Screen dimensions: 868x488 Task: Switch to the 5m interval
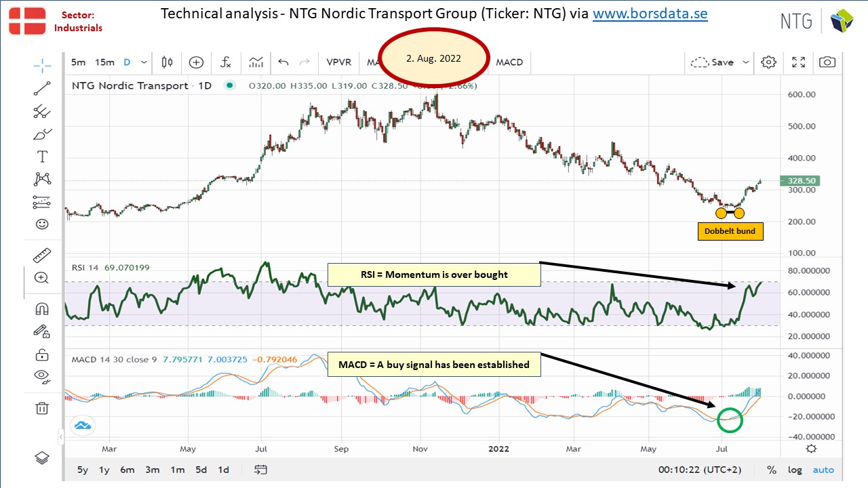[x=79, y=62]
